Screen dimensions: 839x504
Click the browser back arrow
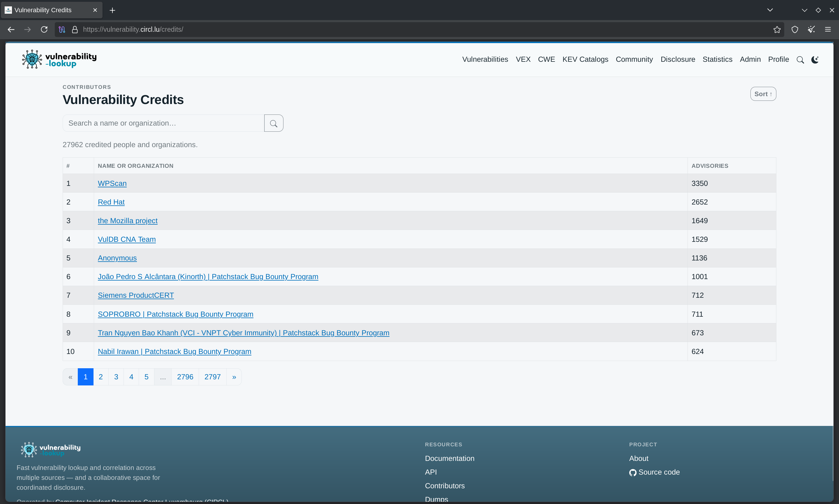tap(11, 29)
